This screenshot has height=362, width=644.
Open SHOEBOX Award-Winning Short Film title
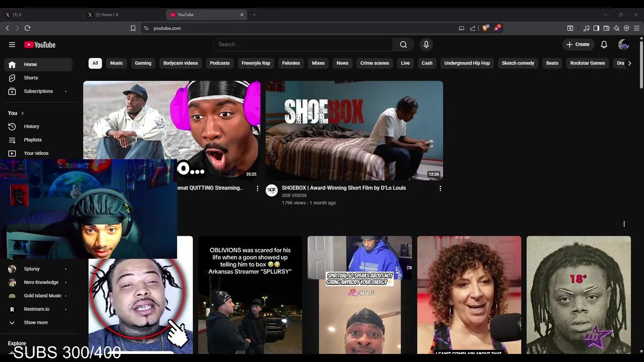[344, 188]
